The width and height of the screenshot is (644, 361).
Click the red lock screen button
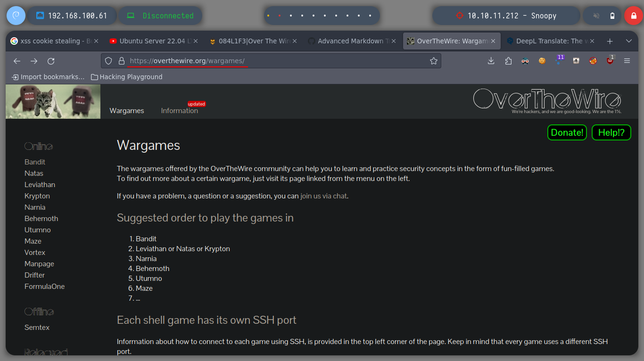(x=634, y=16)
